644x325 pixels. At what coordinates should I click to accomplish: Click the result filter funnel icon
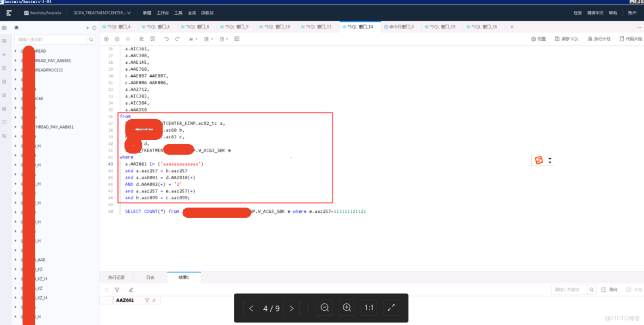117,290
